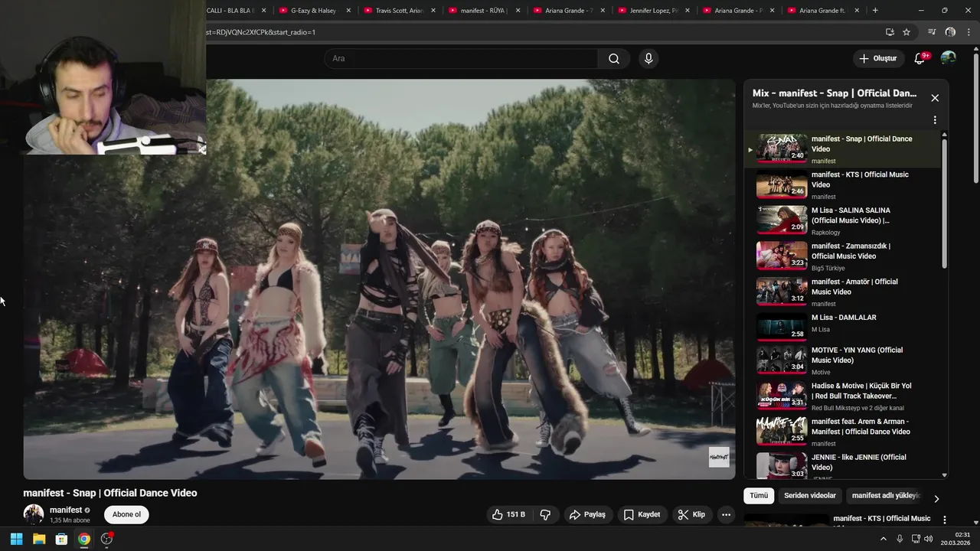
Task: Select the Seriden videolar chip
Action: (810, 495)
